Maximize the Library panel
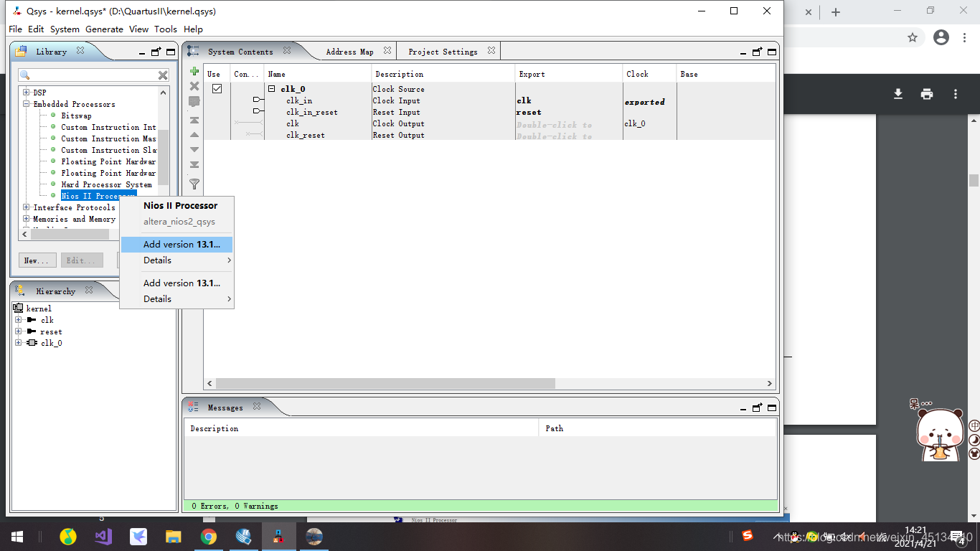This screenshot has height=551, width=980. (x=171, y=52)
